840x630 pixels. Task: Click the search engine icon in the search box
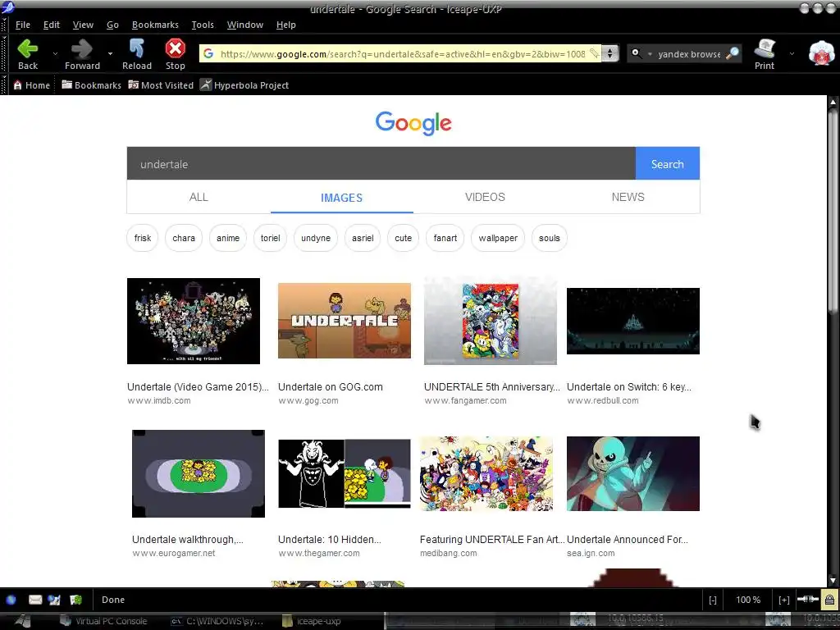coord(636,53)
